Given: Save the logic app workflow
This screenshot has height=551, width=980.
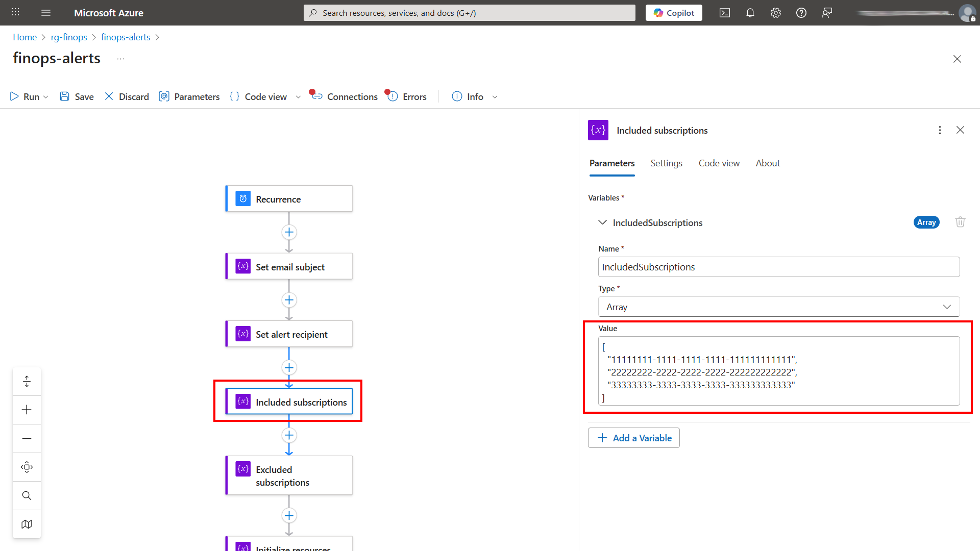Looking at the screenshot, I should [76, 96].
